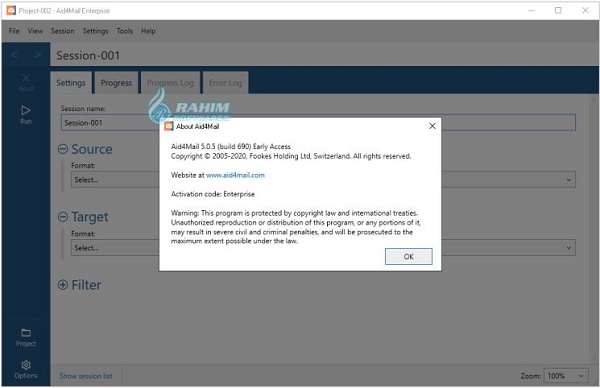Viewport: 600px width, 388px height.
Task: Close the About Aid4Mail dialog
Action: [x=432, y=126]
